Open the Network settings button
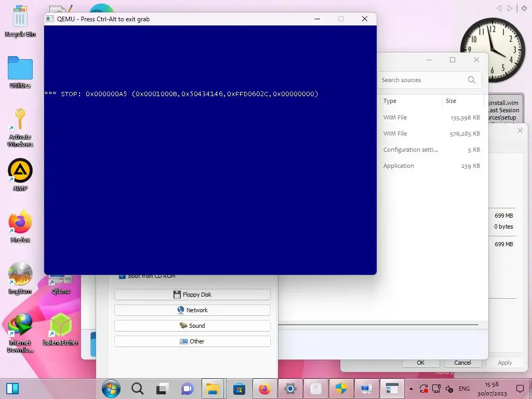The width and height of the screenshot is (532, 399). pos(192,310)
